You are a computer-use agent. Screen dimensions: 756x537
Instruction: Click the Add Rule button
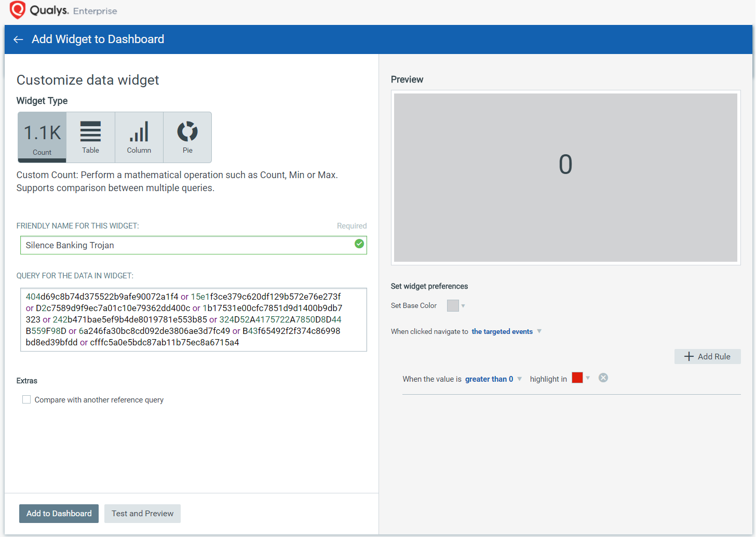pos(707,356)
